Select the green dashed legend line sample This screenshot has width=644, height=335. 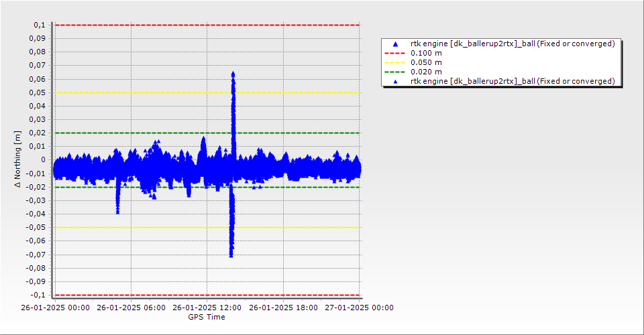point(394,72)
